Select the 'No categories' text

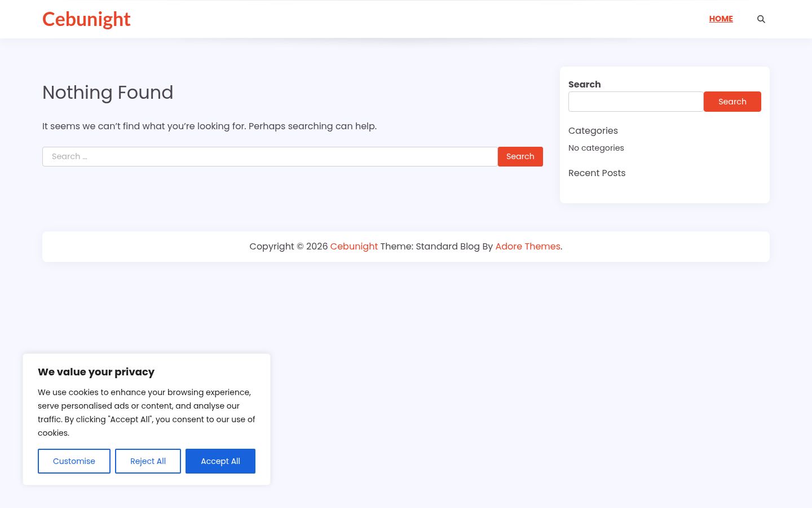coord(596,148)
